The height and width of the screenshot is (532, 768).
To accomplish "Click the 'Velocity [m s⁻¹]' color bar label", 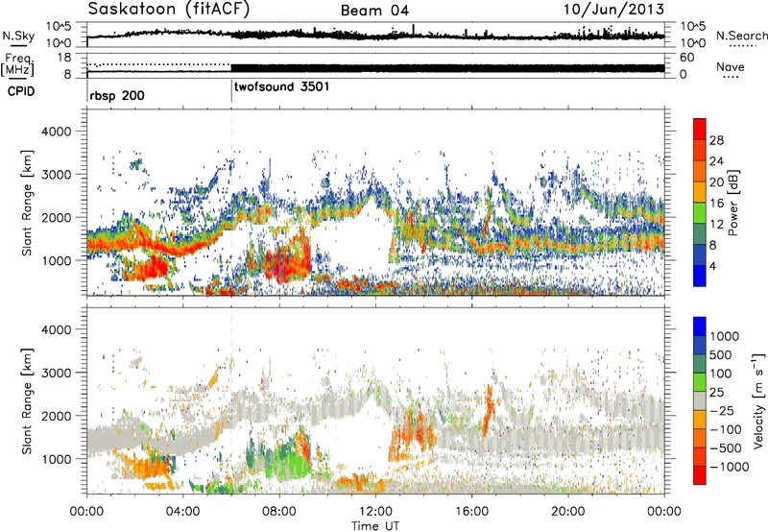I will coord(757,400).
